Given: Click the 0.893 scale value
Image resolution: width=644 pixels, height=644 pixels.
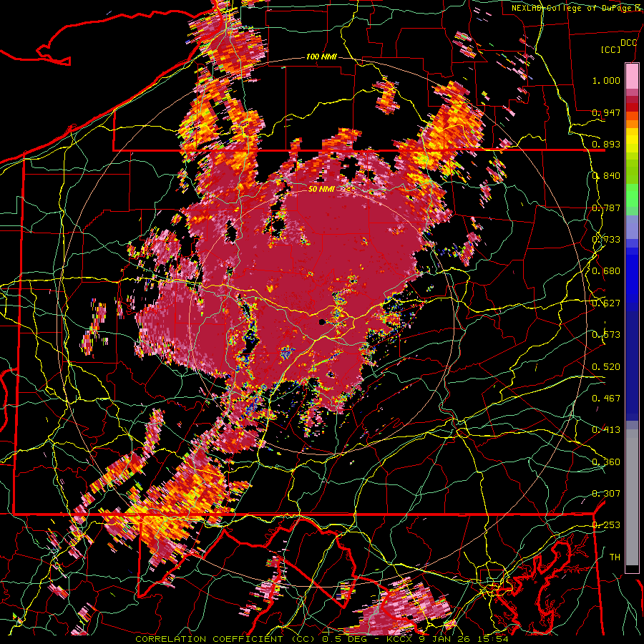Looking at the screenshot, I should coord(606,144).
